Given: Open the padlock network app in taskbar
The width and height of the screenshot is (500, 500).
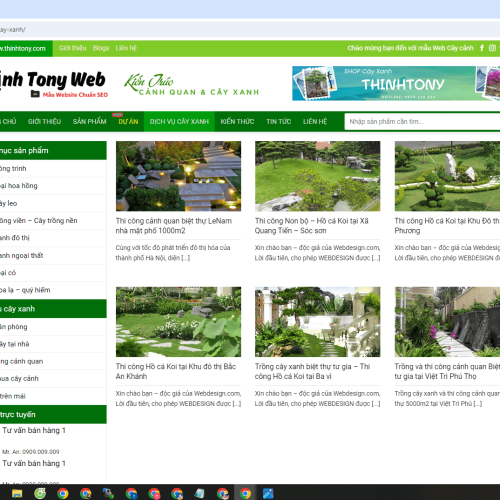Looking at the screenshot, I should 108,493.
